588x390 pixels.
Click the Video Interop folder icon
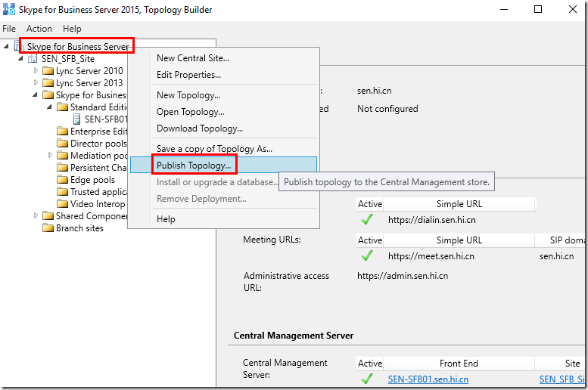tap(62, 203)
